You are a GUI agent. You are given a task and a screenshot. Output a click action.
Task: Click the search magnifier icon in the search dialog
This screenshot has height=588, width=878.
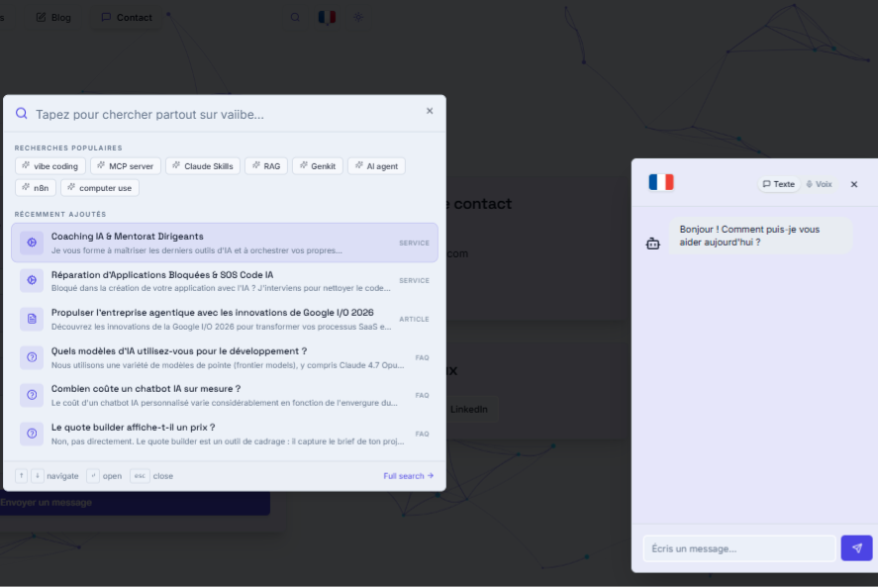pos(21,114)
